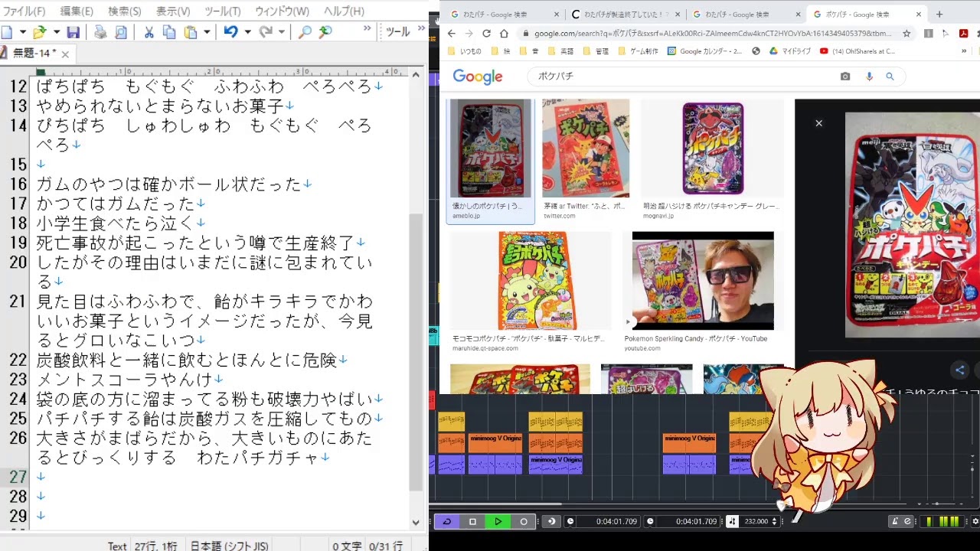This screenshot has height=551, width=980.
Task: Open the 編集(E) menu
Action: click(77, 11)
